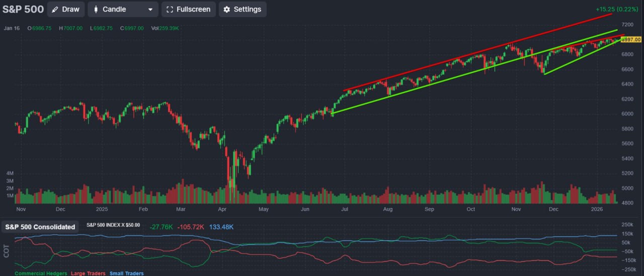Click the Aug label on time axis
The height and width of the screenshot is (276, 644).
coord(388,209)
